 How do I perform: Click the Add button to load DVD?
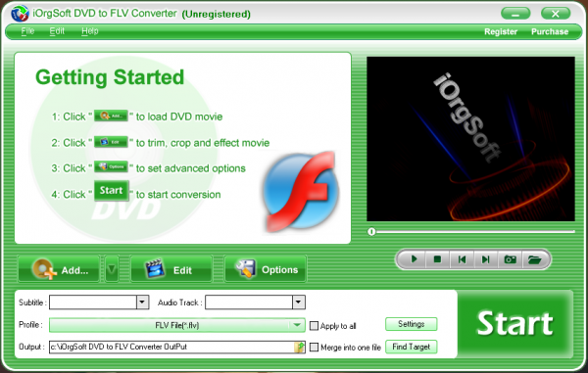[x=59, y=269]
